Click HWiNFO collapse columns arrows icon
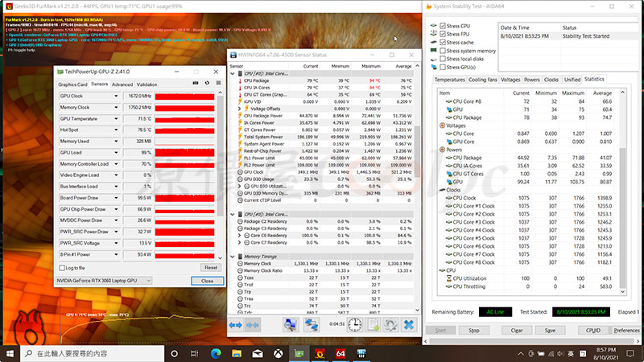Screen dimensions: 644x362 click(x=252, y=325)
